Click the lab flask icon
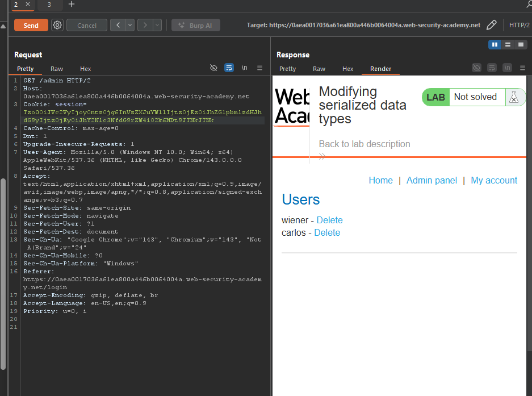This screenshot has height=396, width=532. pyautogui.click(x=514, y=97)
